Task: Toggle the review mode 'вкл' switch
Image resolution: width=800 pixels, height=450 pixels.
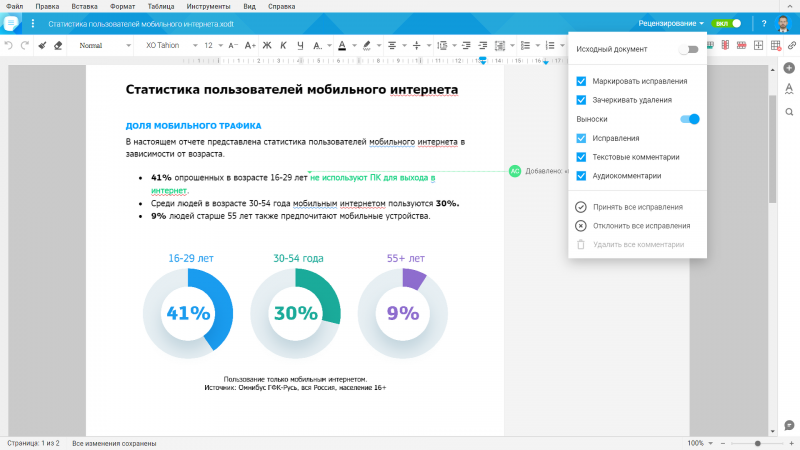Action: (x=728, y=23)
